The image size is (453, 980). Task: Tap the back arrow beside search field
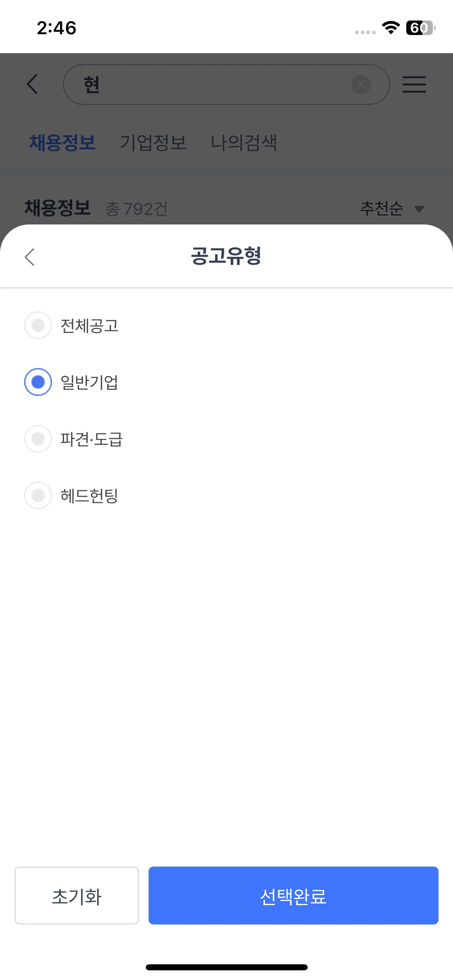coord(32,84)
